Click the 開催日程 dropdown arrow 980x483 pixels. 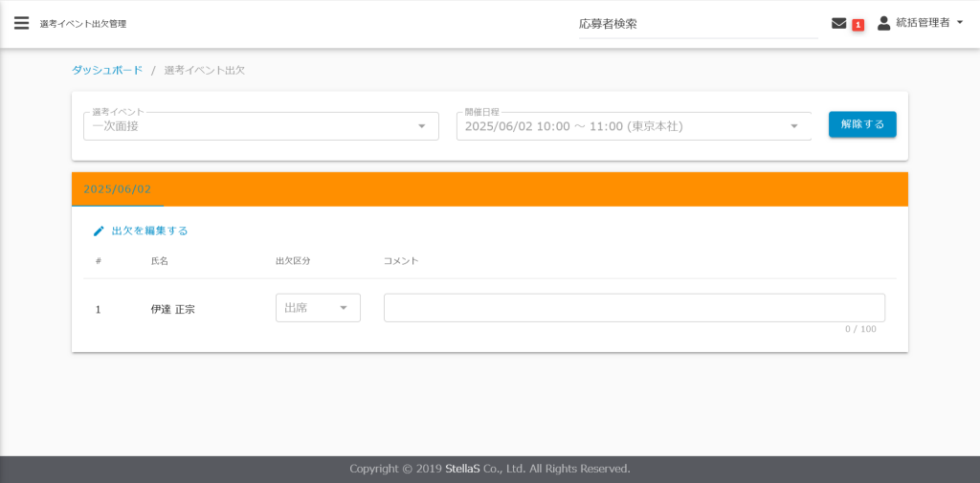(x=793, y=126)
